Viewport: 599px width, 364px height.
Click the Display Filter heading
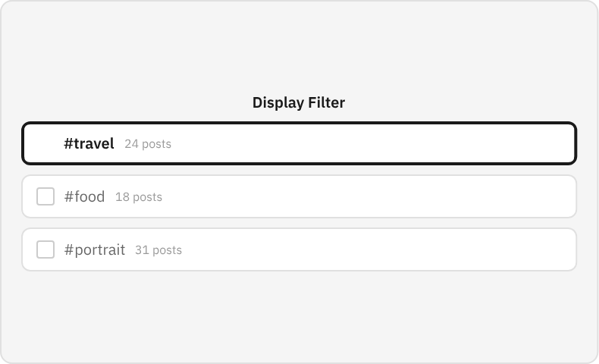[x=299, y=102]
